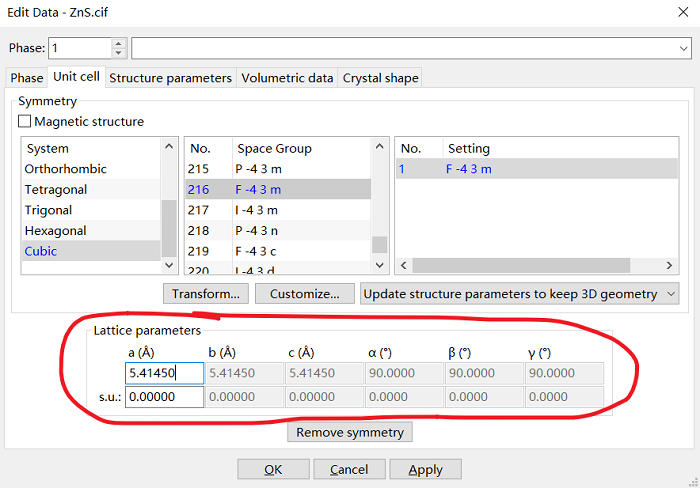Click the Customize... button
The image size is (700, 488).
coord(304,294)
